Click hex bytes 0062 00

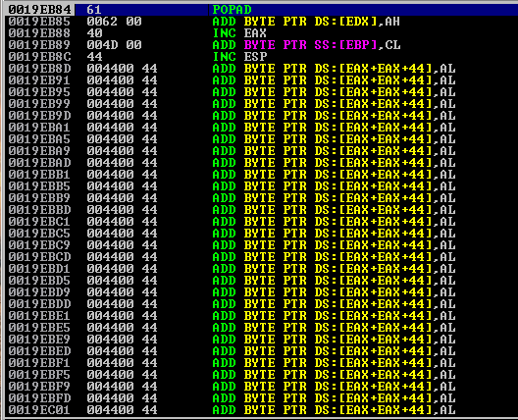(x=115, y=22)
